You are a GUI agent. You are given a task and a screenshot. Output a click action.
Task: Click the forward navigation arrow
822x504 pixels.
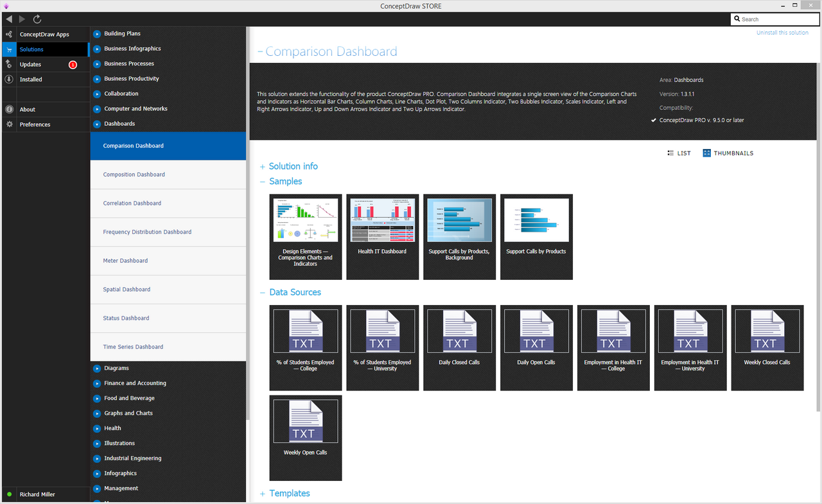tap(22, 19)
